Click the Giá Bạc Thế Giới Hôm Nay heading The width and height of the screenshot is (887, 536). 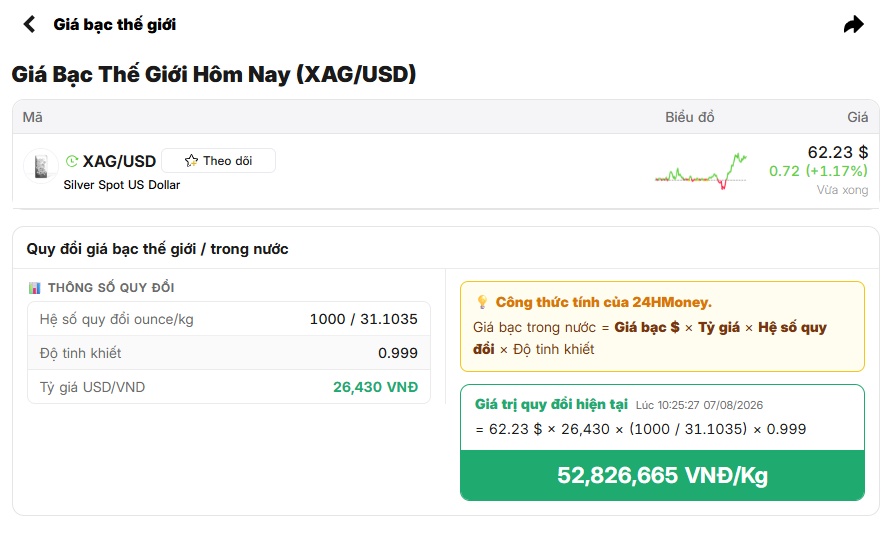[x=214, y=74]
